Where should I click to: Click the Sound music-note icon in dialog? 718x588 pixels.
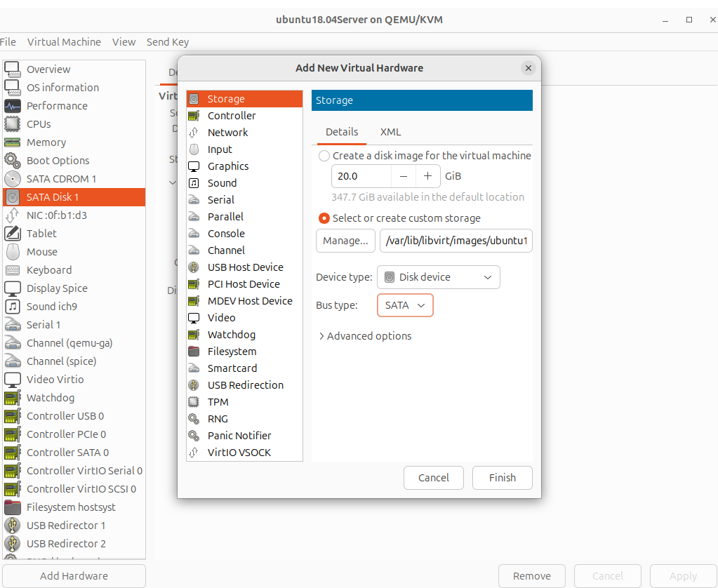click(194, 183)
